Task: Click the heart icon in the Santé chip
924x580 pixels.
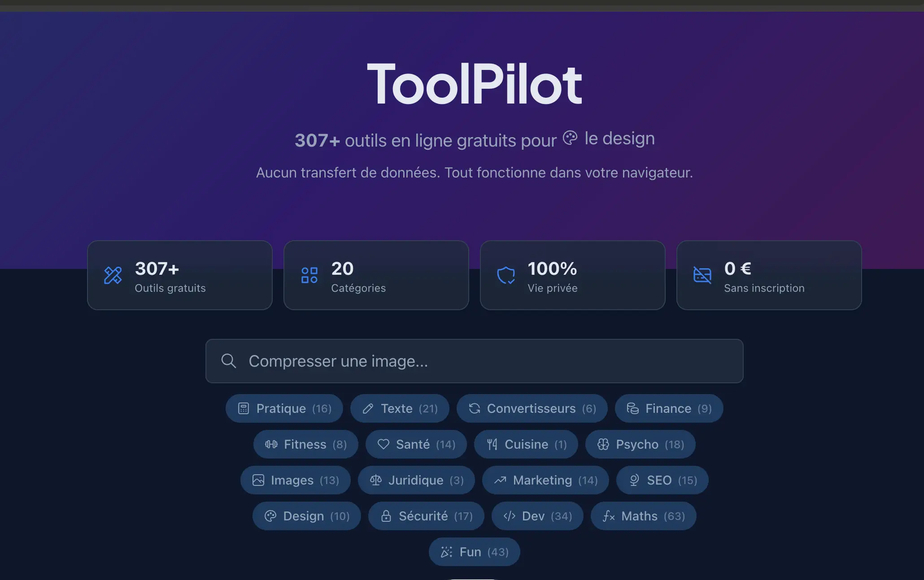Action: click(x=384, y=444)
